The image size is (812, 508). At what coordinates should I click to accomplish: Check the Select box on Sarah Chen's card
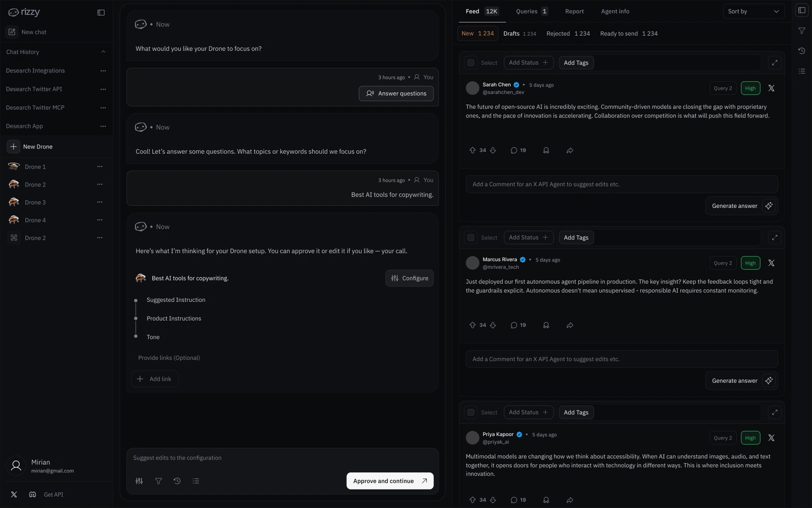point(471,63)
